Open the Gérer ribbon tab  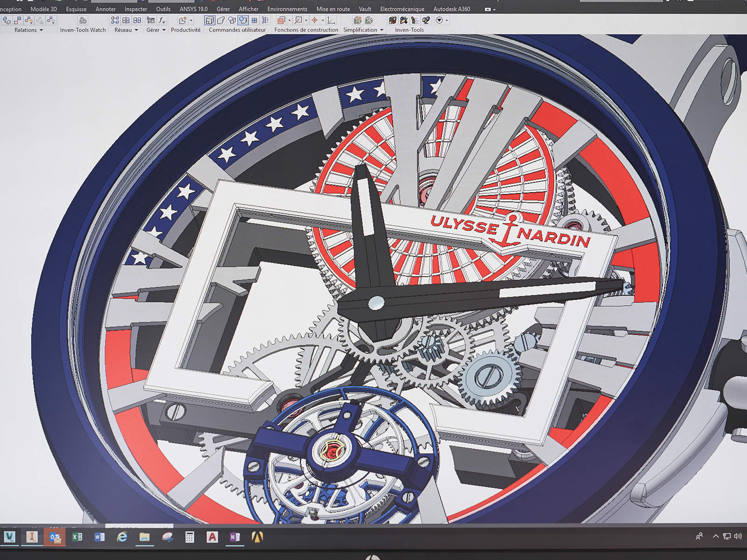coord(223,9)
